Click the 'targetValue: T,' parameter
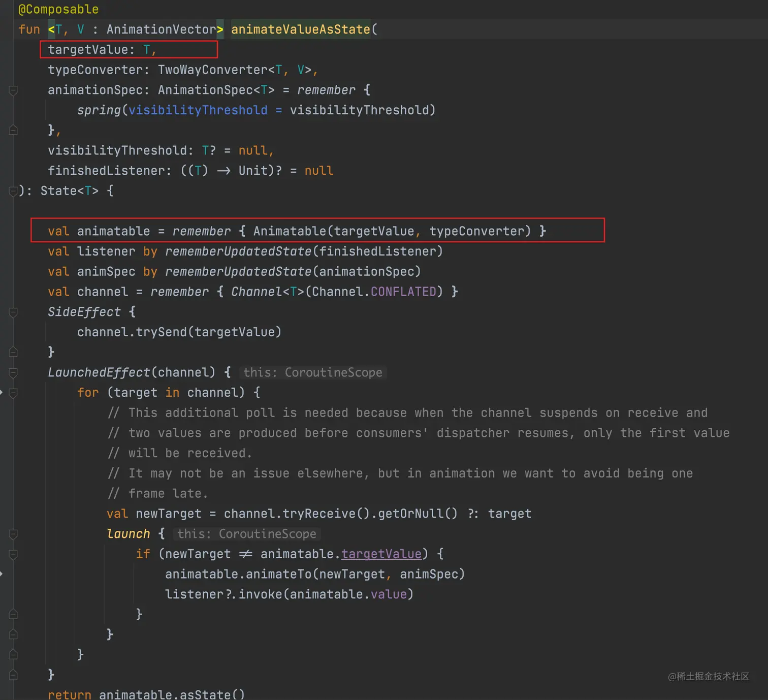768x700 pixels. (102, 49)
